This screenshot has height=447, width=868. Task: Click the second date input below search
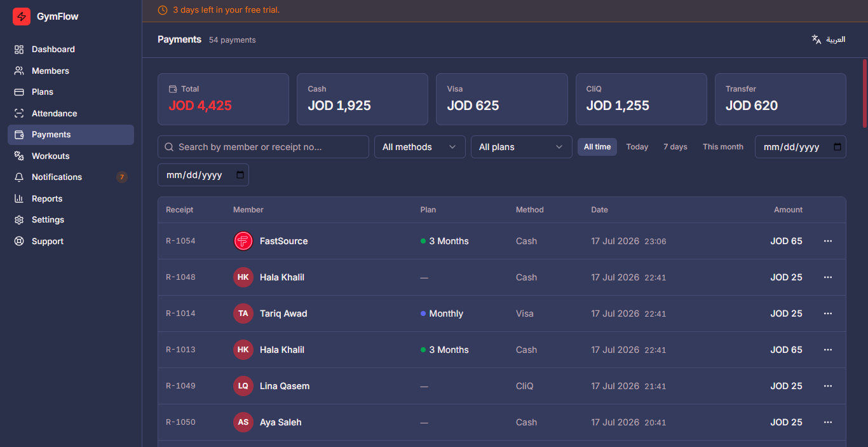203,175
